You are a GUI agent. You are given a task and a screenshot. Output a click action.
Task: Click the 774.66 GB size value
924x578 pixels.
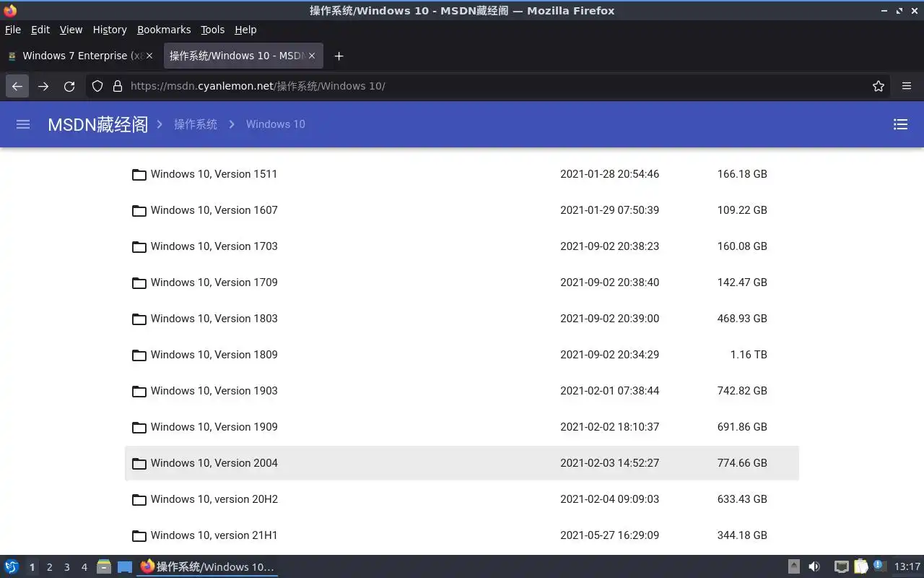click(x=742, y=463)
